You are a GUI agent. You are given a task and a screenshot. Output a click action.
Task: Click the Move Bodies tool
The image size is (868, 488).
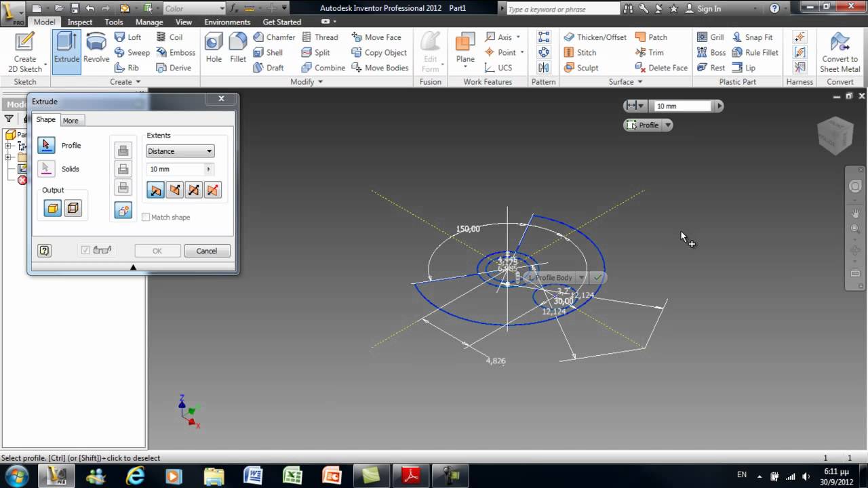[380, 67]
